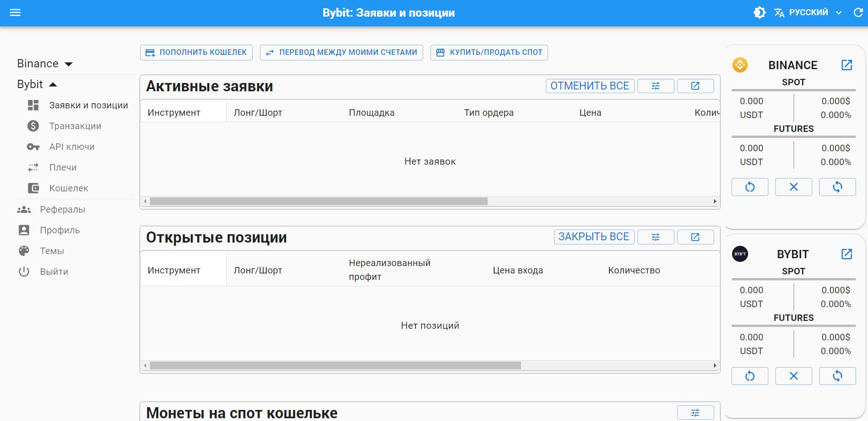Click Открытые позиции horizontal scrollbar thumb
The width and height of the screenshot is (868, 421).
coord(335,366)
